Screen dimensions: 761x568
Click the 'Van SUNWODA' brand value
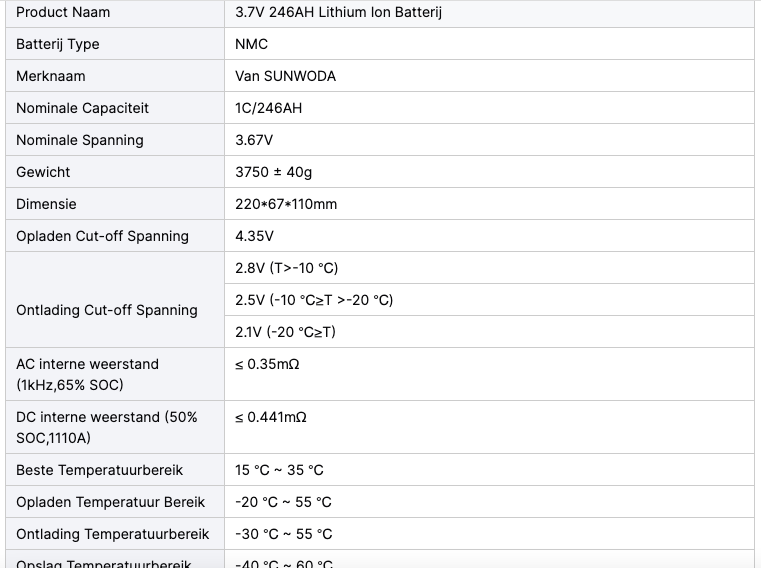click(285, 76)
